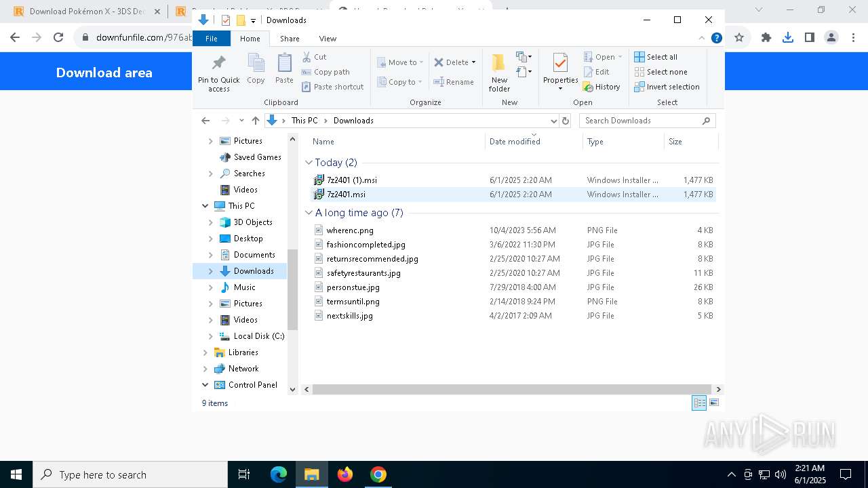
Task: Open Windows Start menu
Action: (x=16, y=474)
